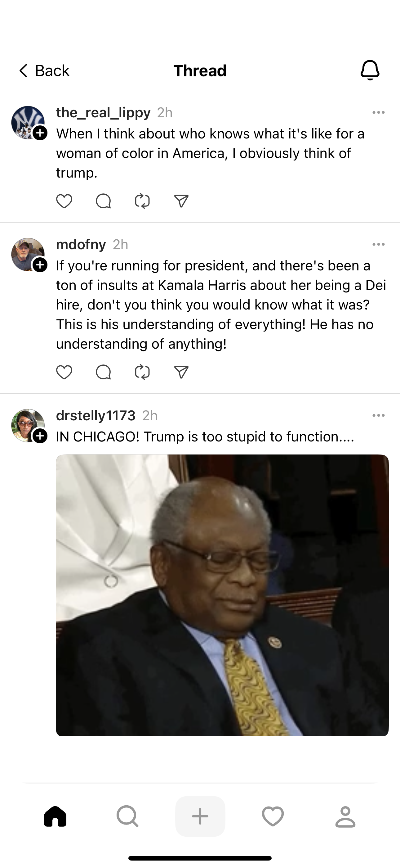Open comment on mdofny's post
400x868 pixels.
(103, 372)
